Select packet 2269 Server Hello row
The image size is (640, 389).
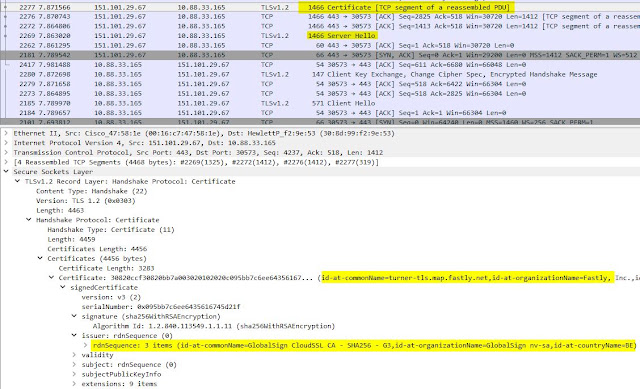tap(320, 36)
